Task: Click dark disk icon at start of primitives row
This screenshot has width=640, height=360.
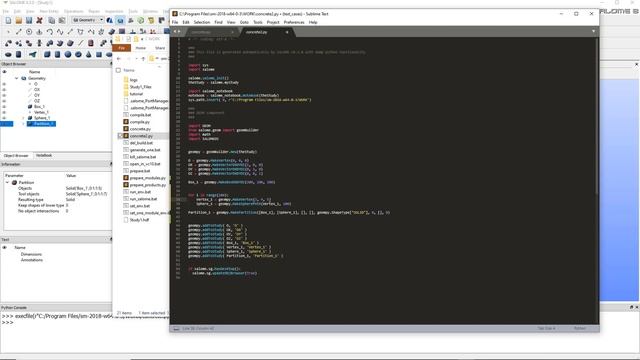Action: click(x=8, y=54)
